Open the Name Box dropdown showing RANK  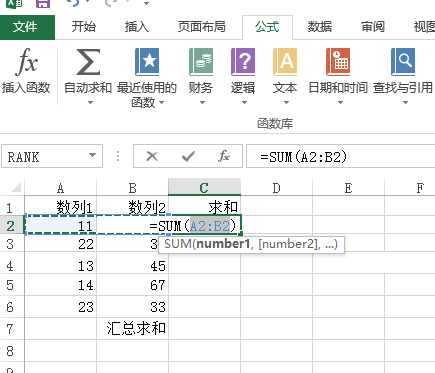92,155
